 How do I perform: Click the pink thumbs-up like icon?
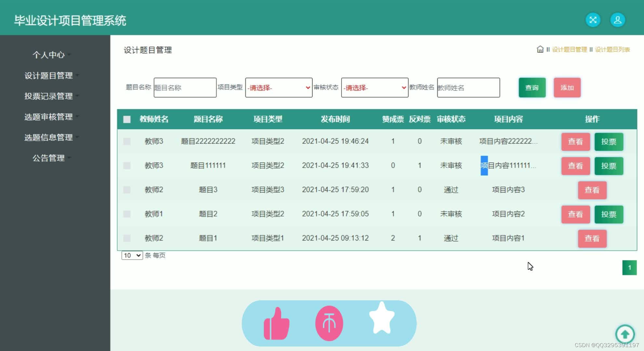pos(276,324)
